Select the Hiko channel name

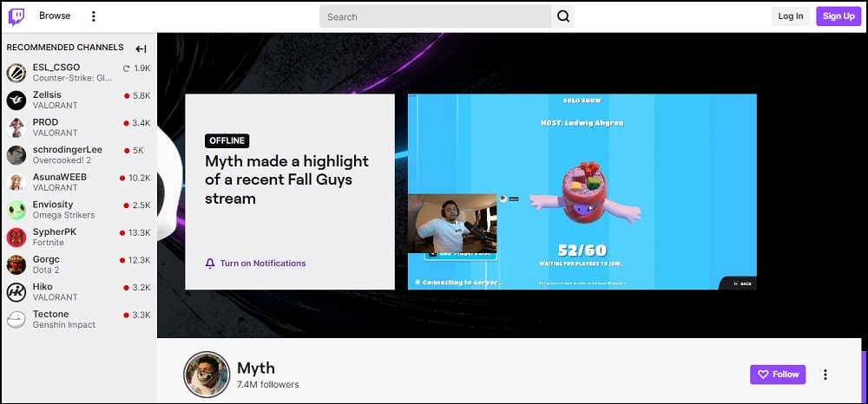pos(43,287)
